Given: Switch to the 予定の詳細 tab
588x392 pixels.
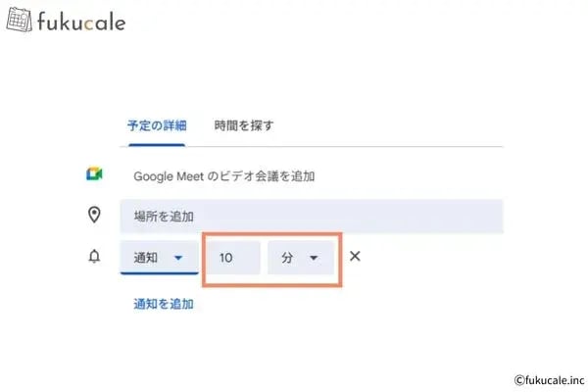Looking at the screenshot, I should click(157, 125).
